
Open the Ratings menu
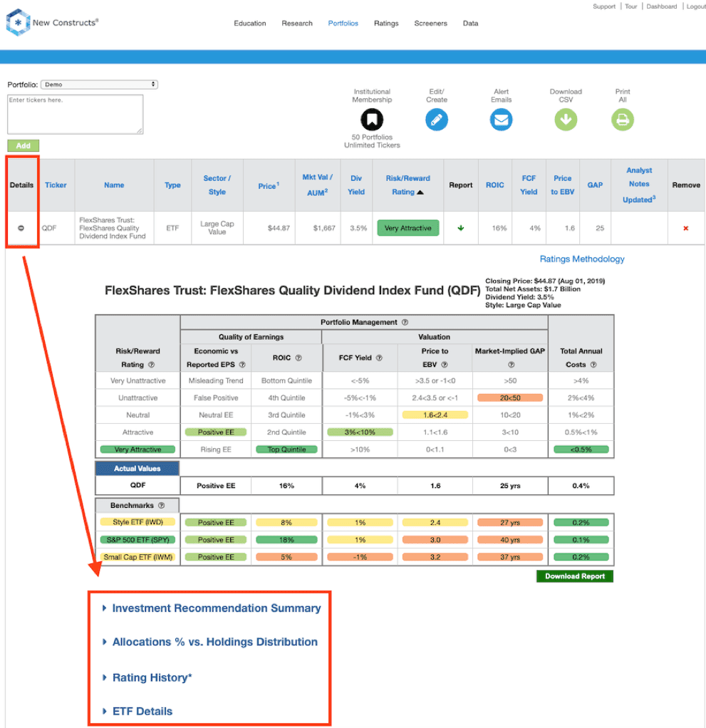pos(386,24)
